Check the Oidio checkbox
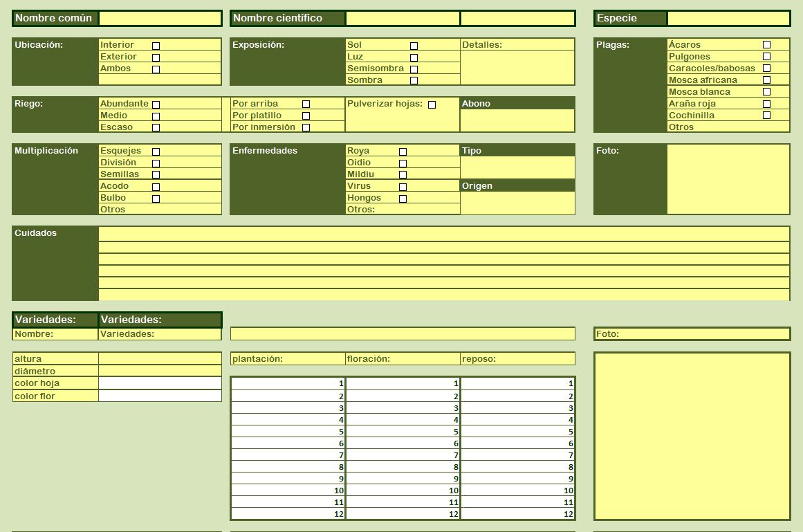This screenshot has width=803, height=532. 403,164
